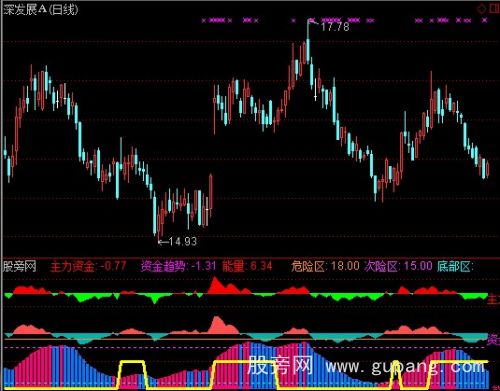Click the tall cyan candle at 17.78 peak
This screenshot has width=500, height=391.
(x=308, y=51)
